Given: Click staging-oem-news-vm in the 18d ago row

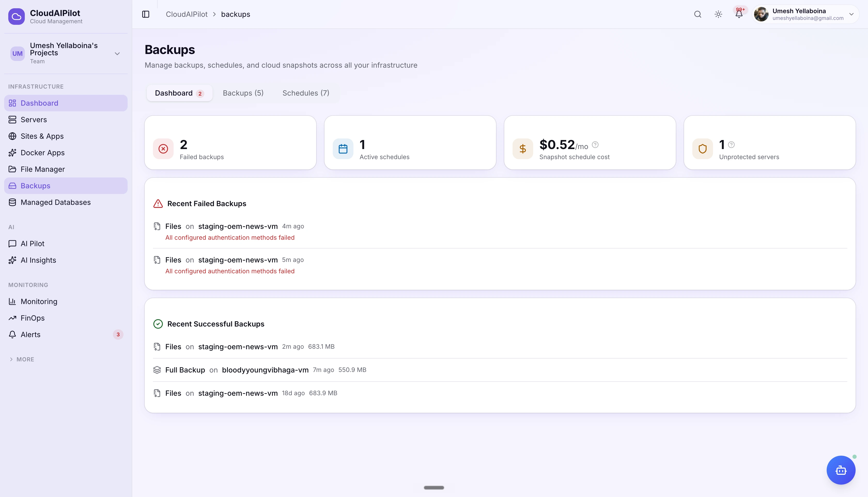Looking at the screenshot, I should tap(238, 393).
